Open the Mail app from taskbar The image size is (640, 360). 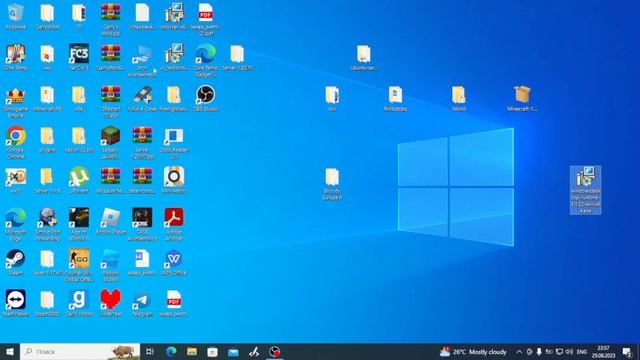point(233,352)
